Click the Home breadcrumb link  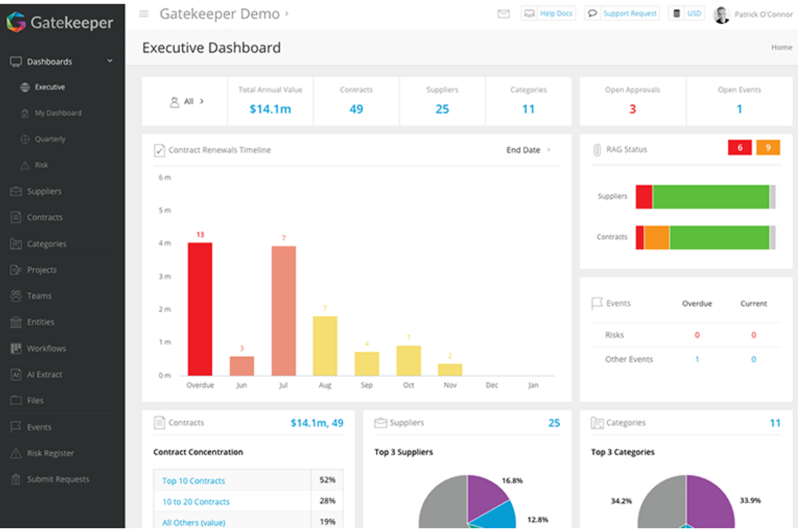click(x=781, y=47)
